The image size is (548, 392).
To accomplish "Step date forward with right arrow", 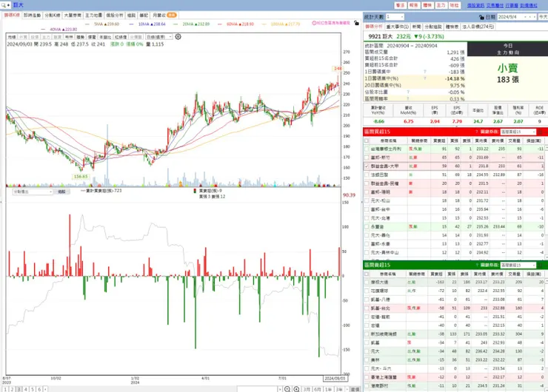I will click(x=534, y=17).
